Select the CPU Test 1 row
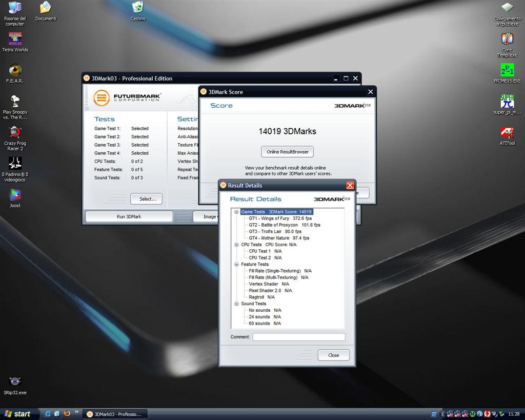The height and width of the screenshot is (420, 525). tap(265, 251)
